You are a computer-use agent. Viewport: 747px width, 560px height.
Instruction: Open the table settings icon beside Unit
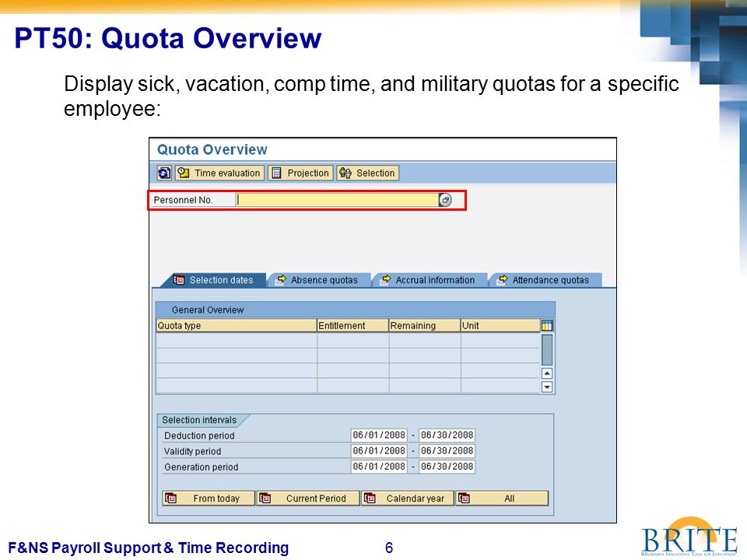(547, 326)
